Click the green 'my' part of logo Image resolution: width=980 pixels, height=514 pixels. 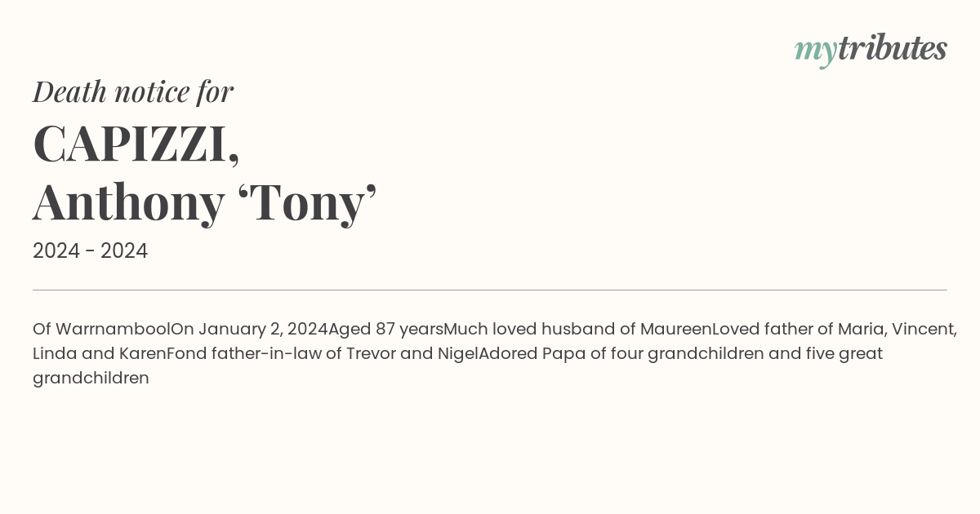816,53
